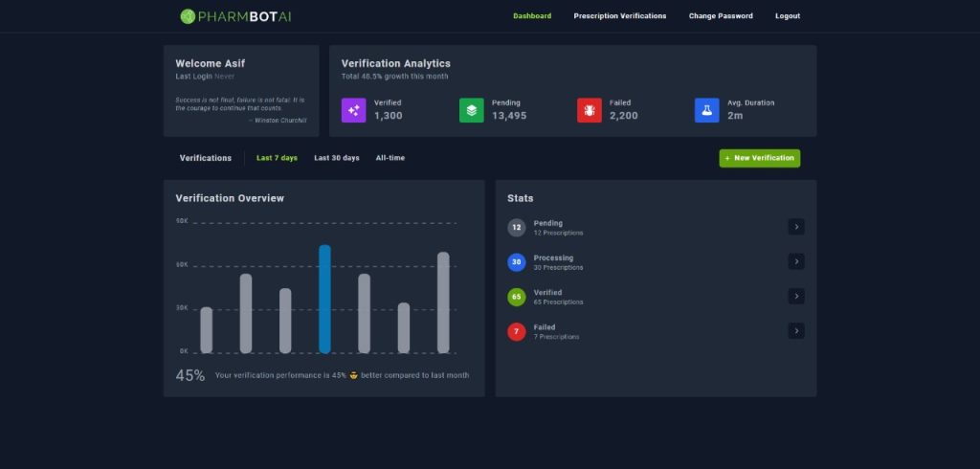The image size is (980, 469).
Task: Click the green Verified count badge 65
Action: (x=517, y=297)
